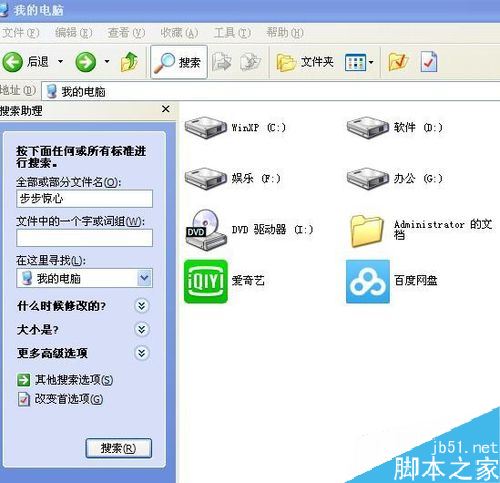The height and width of the screenshot is (483, 500).
Task: Expand the 什么时候修改的? section
Action: click(142, 305)
